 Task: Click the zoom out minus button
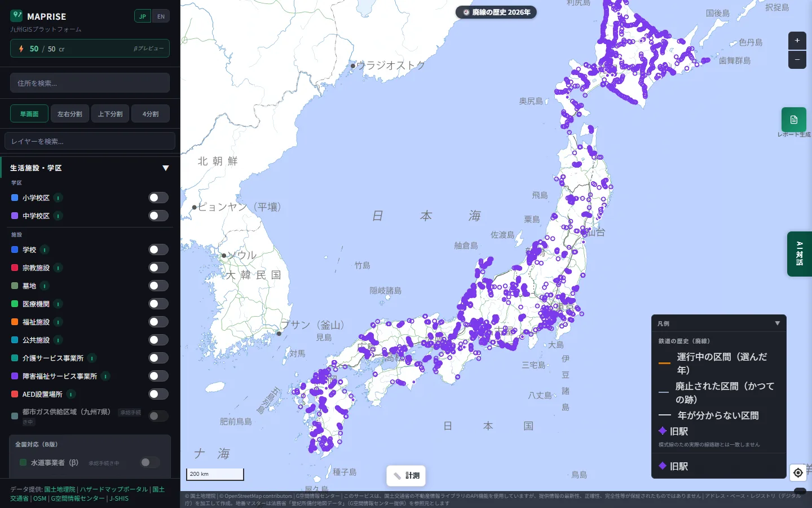point(797,59)
